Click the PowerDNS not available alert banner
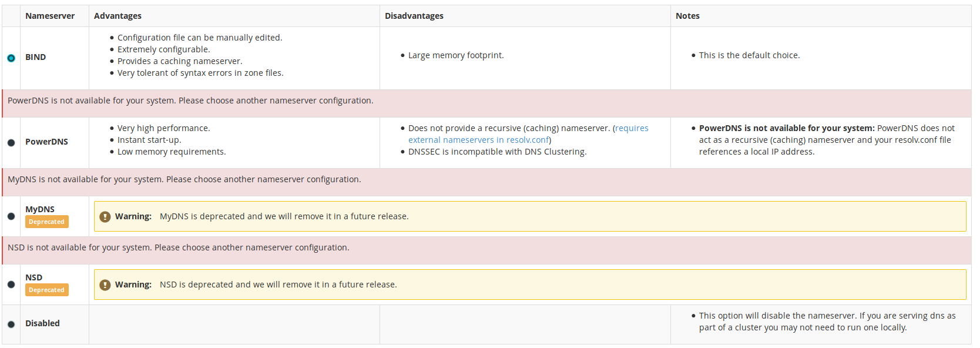The image size is (980, 348). click(190, 101)
